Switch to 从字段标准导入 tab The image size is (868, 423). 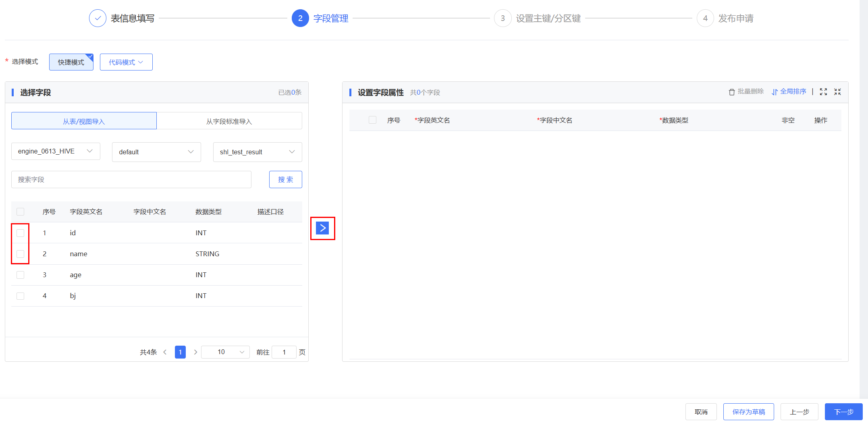[x=229, y=121]
